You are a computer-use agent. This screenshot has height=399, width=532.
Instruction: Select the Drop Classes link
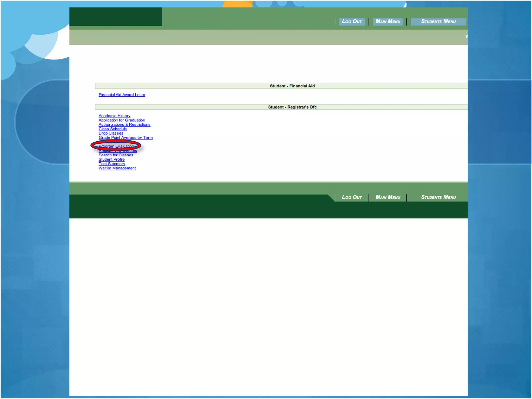[x=111, y=133]
